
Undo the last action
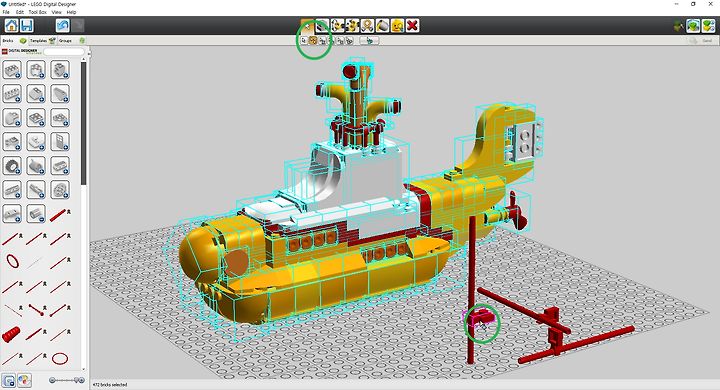tap(62, 25)
